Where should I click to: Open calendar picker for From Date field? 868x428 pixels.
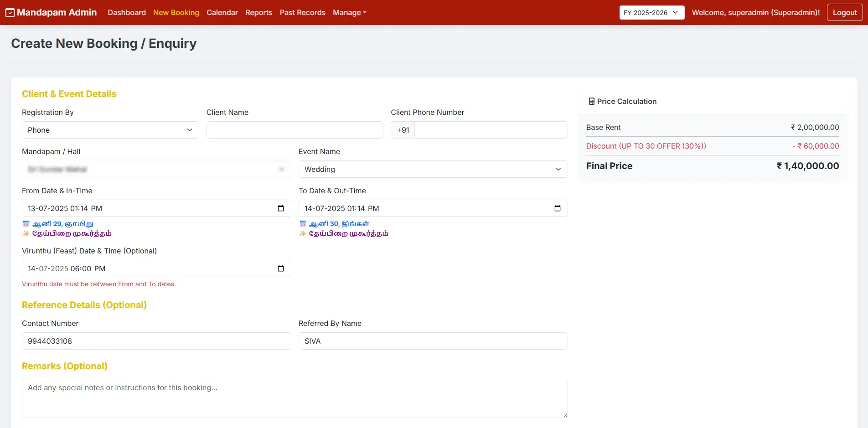click(281, 208)
